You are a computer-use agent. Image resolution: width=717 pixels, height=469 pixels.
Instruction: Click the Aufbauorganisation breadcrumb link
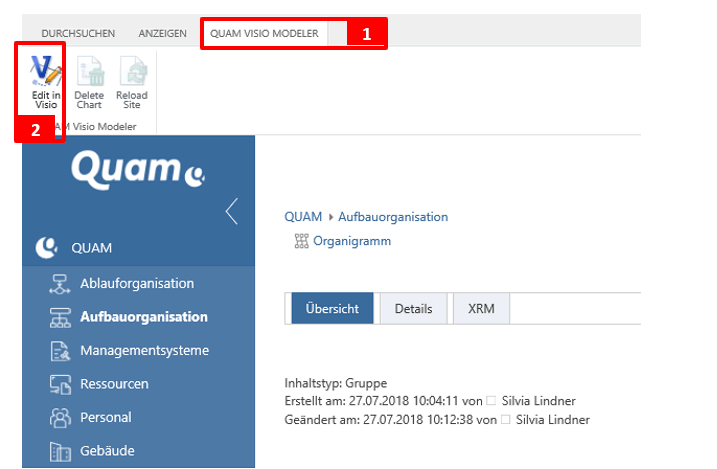tap(393, 217)
